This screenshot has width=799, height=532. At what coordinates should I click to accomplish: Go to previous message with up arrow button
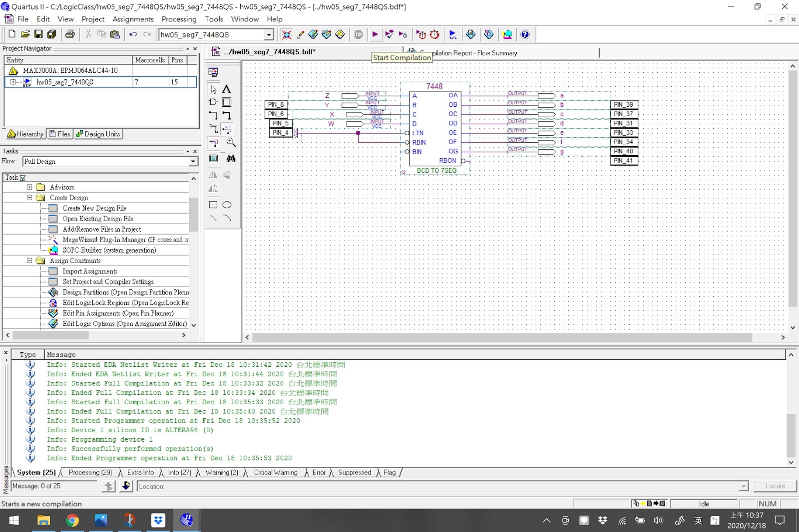point(108,486)
